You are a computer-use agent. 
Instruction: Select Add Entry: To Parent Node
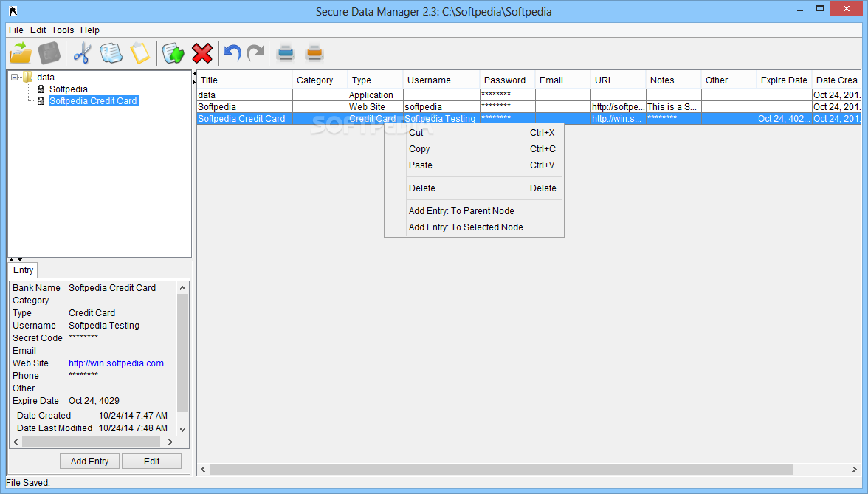(x=474, y=211)
